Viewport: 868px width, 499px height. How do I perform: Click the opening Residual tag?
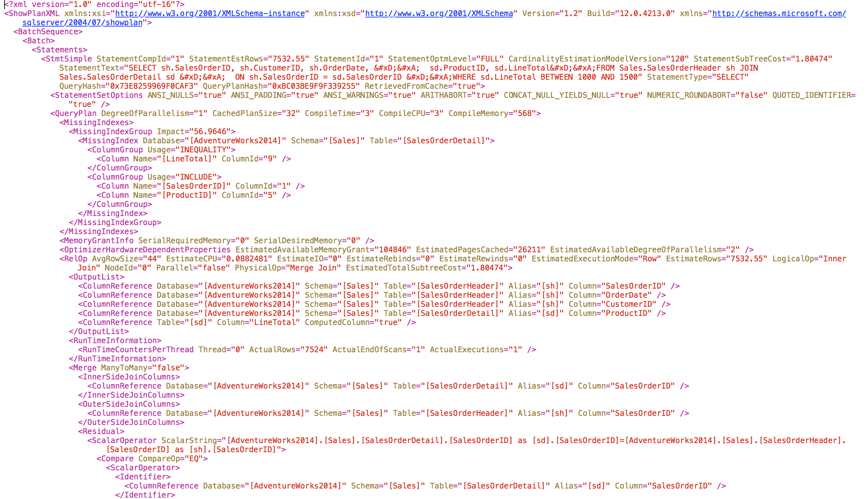101,431
